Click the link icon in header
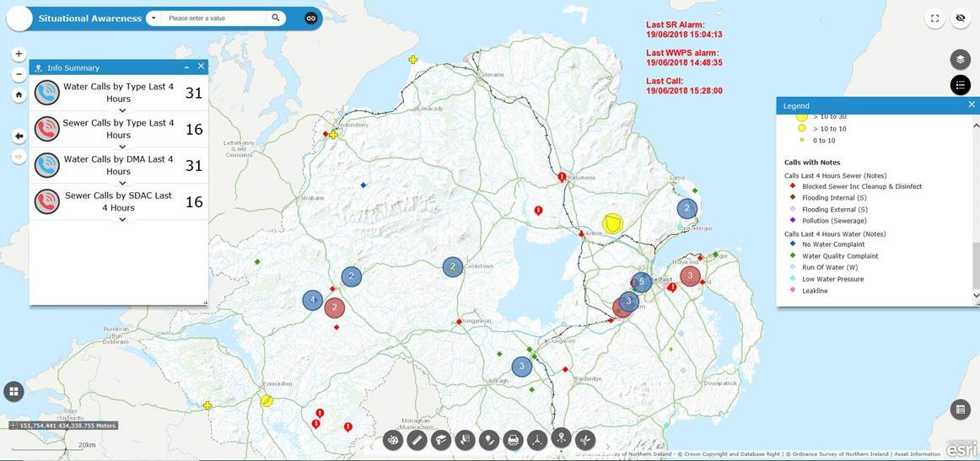The image size is (980, 461). (x=310, y=19)
